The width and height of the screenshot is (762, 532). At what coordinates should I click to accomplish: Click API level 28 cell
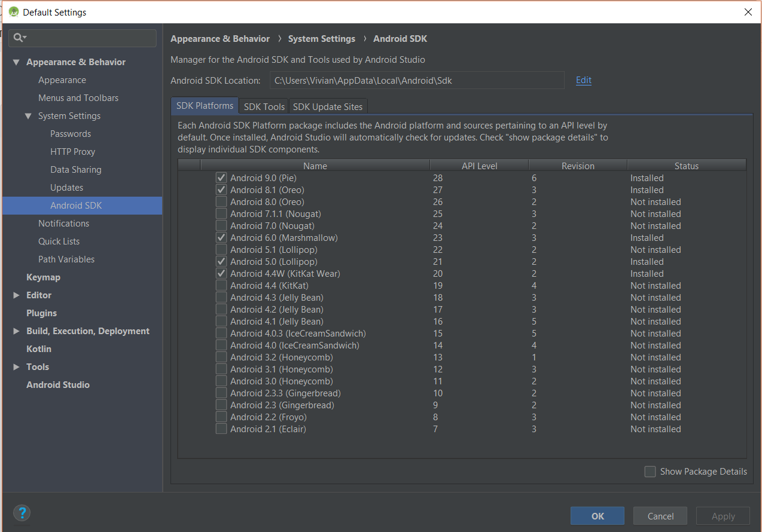438,178
